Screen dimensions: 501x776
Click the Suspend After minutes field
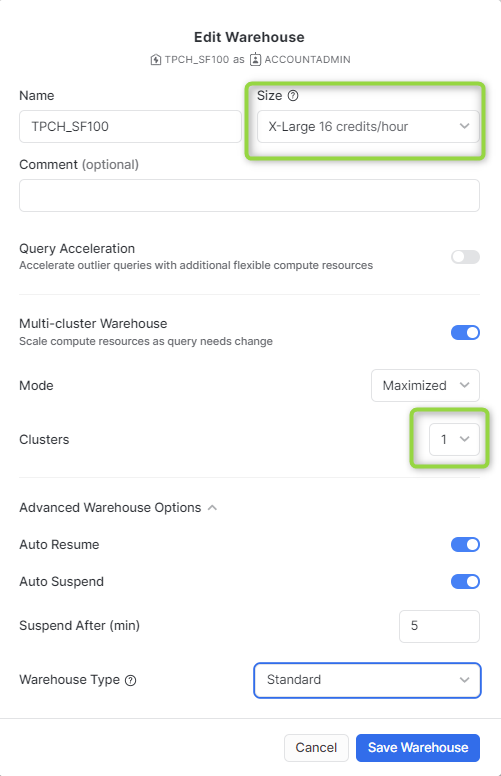(x=439, y=627)
